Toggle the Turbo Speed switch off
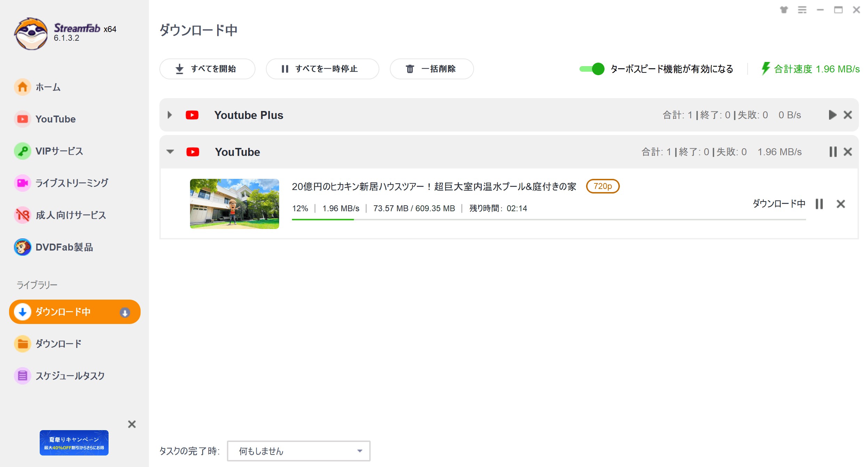868x467 pixels. [x=592, y=69]
